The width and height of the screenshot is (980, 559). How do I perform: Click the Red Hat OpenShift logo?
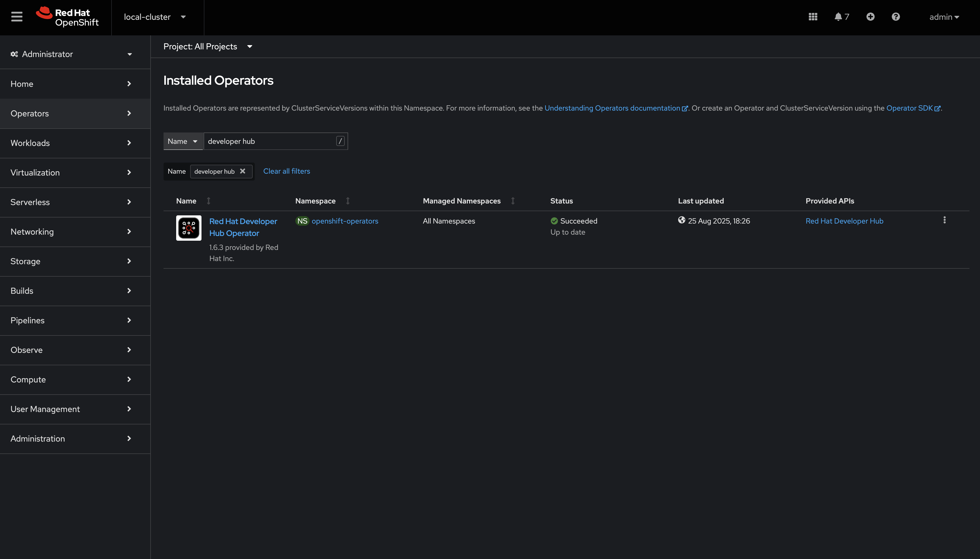67,17
